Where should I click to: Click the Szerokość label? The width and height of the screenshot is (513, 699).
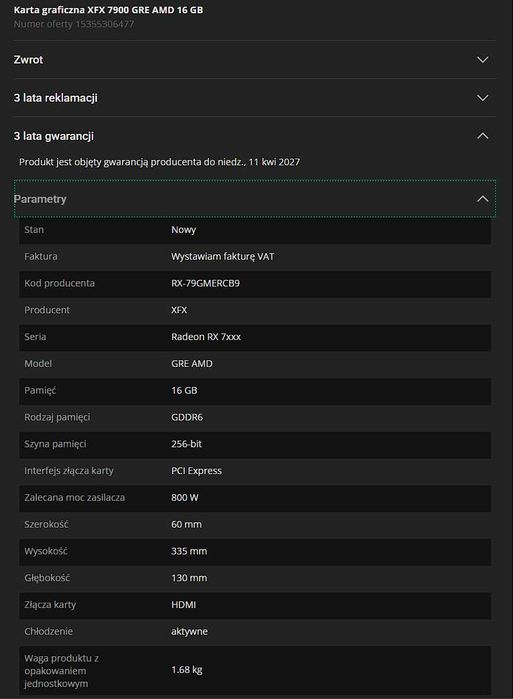point(46,524)
